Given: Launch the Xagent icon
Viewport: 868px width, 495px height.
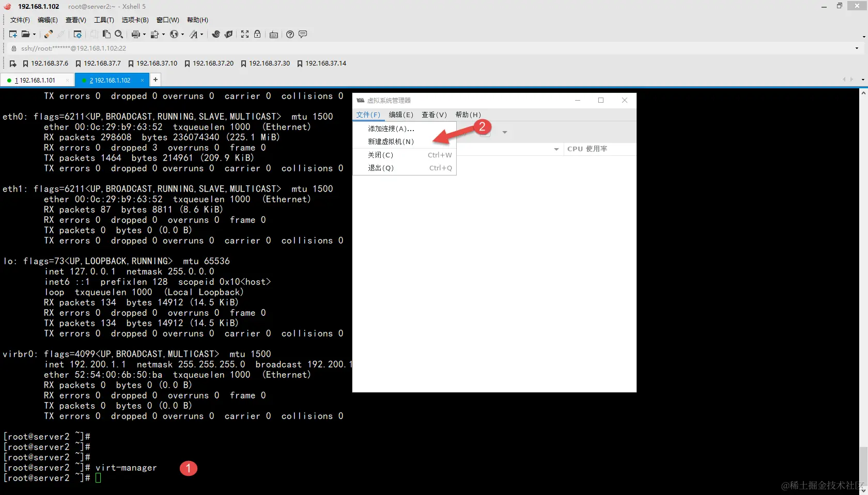Looking at the screenshot, I should (x=228, y=34).
